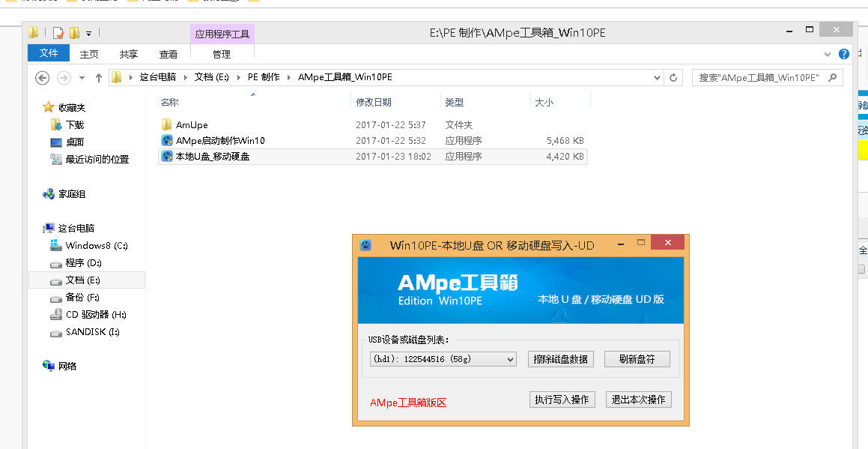Open 网络 in the navigation pane
868x449 pixels.
pos(67,366)
